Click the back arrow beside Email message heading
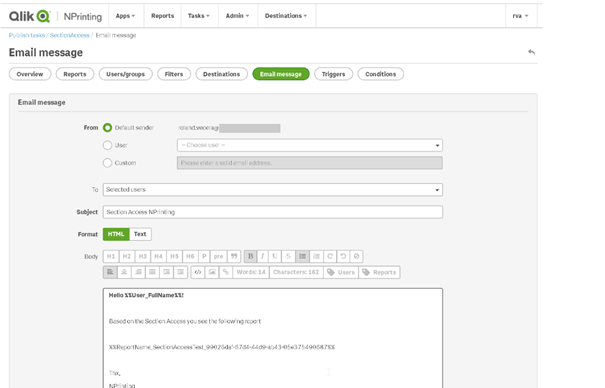This screenshot has width=605, height=388. coord(532,52)
